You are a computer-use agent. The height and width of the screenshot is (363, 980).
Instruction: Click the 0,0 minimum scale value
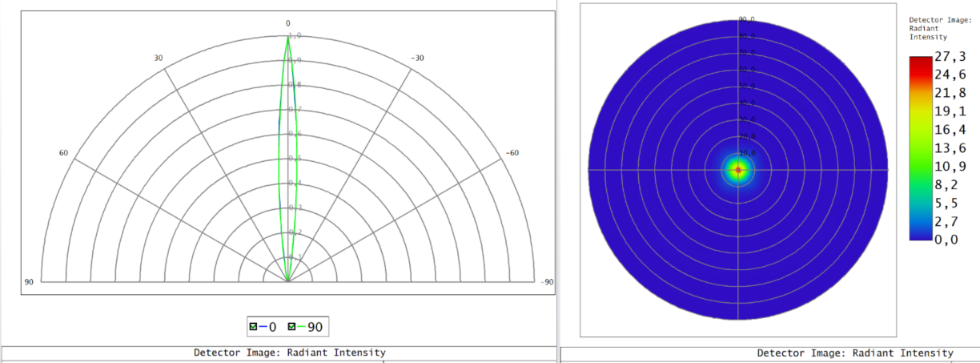pyautogui.click(x=948, y=240)
